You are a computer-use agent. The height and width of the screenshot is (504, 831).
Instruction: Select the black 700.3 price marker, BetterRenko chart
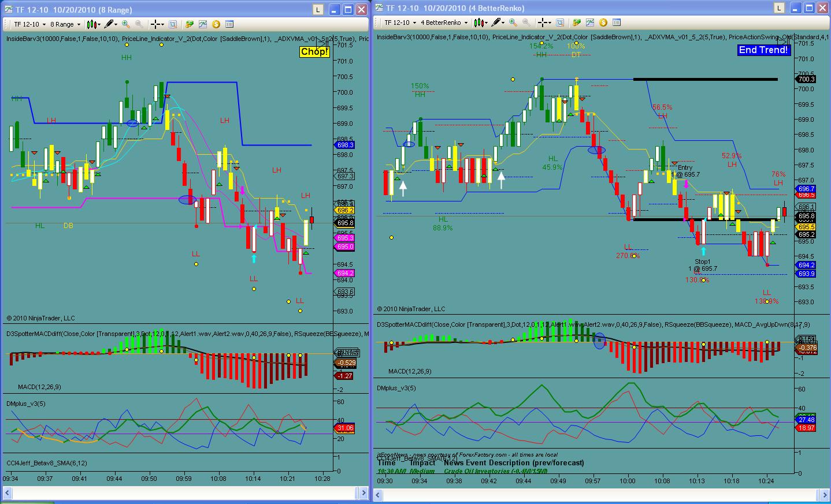[x=806, y=80]
